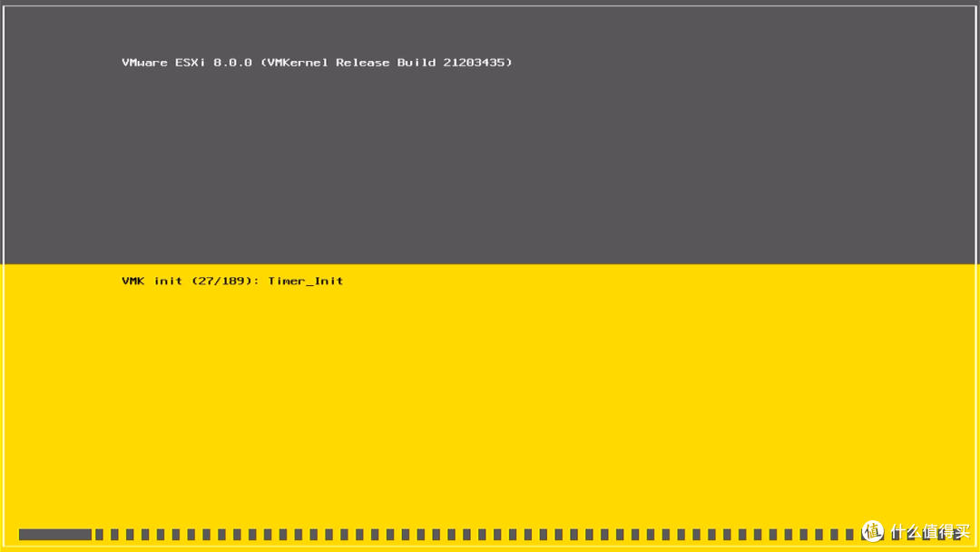
Task: Click the first unfilled progress bar segment
Action: [x=100, y=535]
